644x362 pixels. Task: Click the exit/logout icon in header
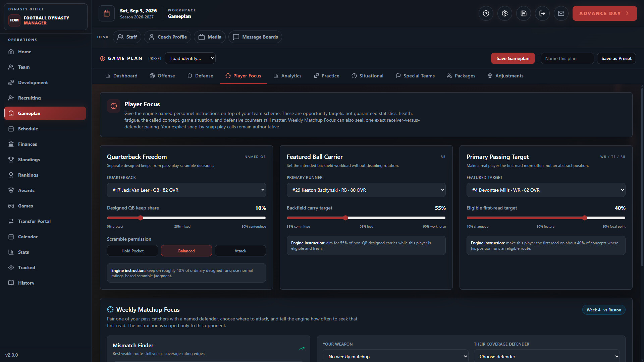tap(542, 13)
